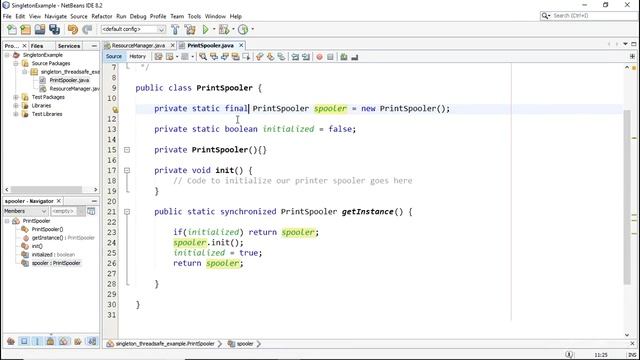Image resolution: width=640 pixels, height=360 pixels.
Task: Switch to the History view button
Action: coord(137,57)
